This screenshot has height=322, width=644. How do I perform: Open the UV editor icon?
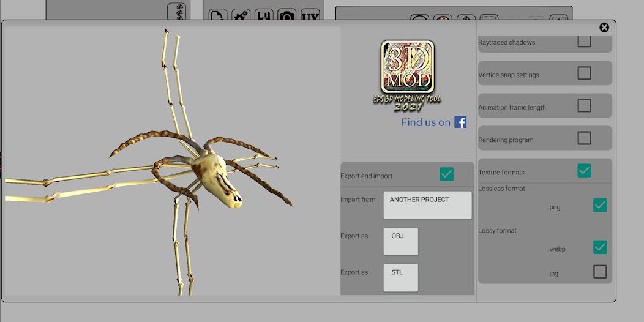[310, 15]
